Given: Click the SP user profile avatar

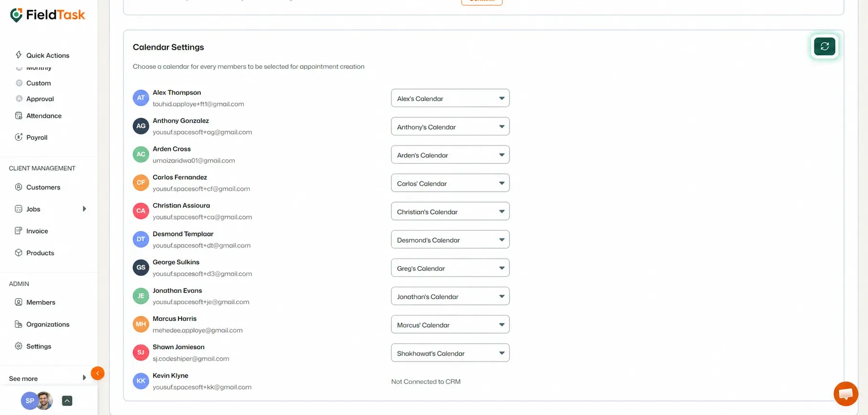Looking at the screenshot, I should (30, 401).
